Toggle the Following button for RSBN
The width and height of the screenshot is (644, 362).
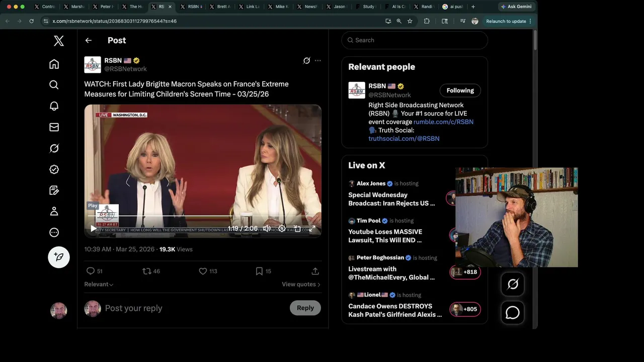(460, 90)
